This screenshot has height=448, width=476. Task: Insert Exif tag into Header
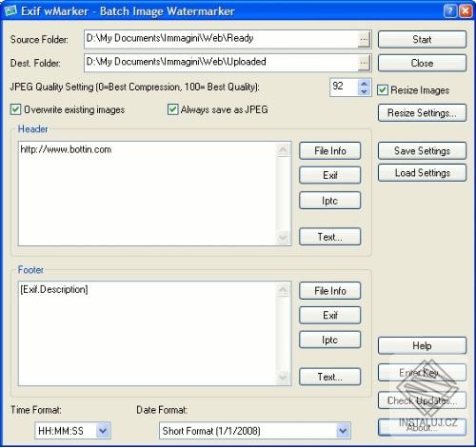(x=330, y=175)
